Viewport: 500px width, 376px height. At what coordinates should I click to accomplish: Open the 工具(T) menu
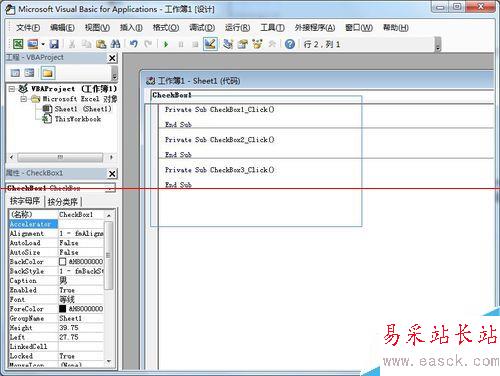click(x=272, y=28)
